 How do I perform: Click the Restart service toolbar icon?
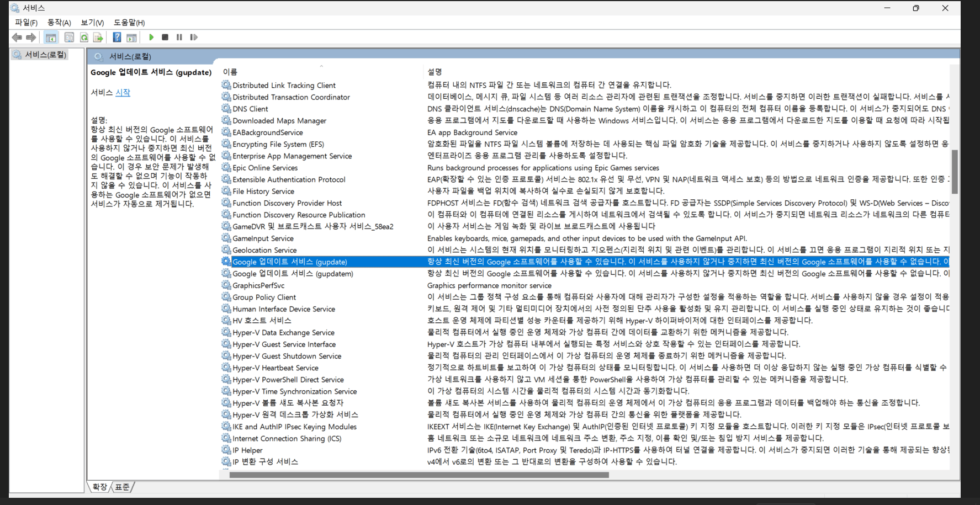(x=194, y=38)
